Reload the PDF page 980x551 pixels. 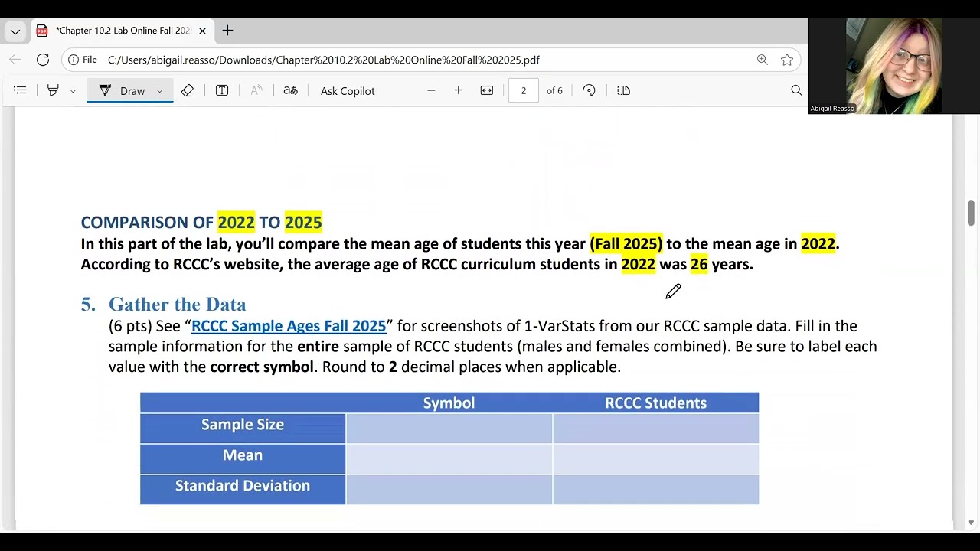tap(43, 60)
